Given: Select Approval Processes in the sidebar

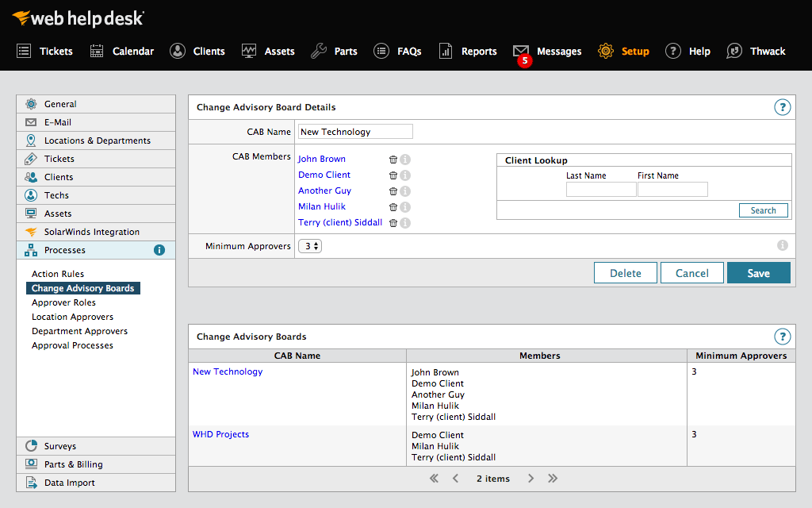Looking at the screenshot, I should click(71, 345).
